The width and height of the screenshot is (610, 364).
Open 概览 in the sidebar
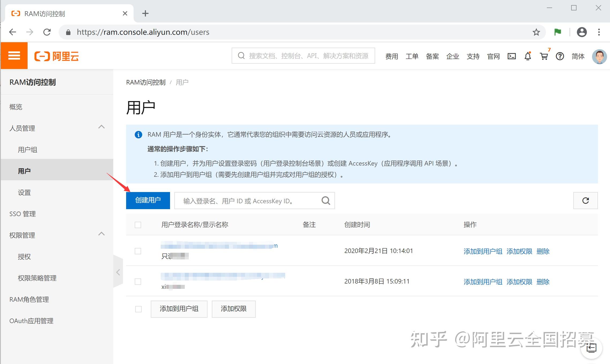(x=16, y=107)
